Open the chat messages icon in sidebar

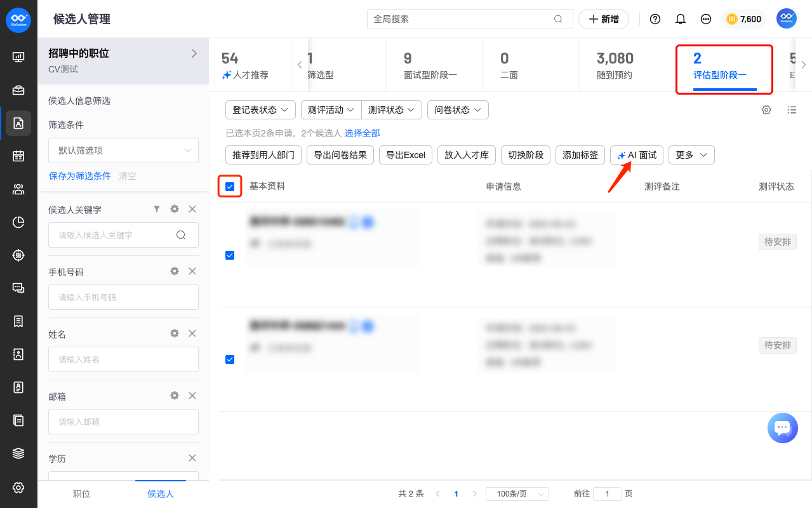18,288
